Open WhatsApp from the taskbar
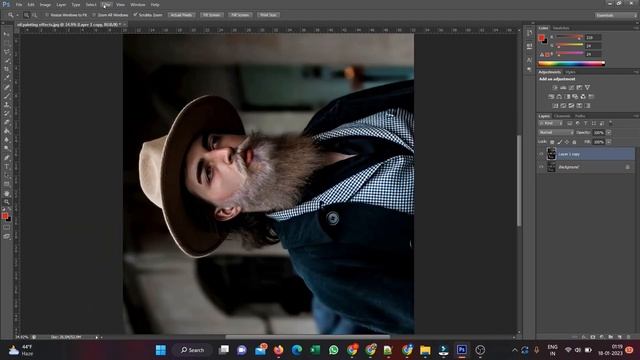The height and width of the screenshot is (360, 640). [x=333, y=350]
